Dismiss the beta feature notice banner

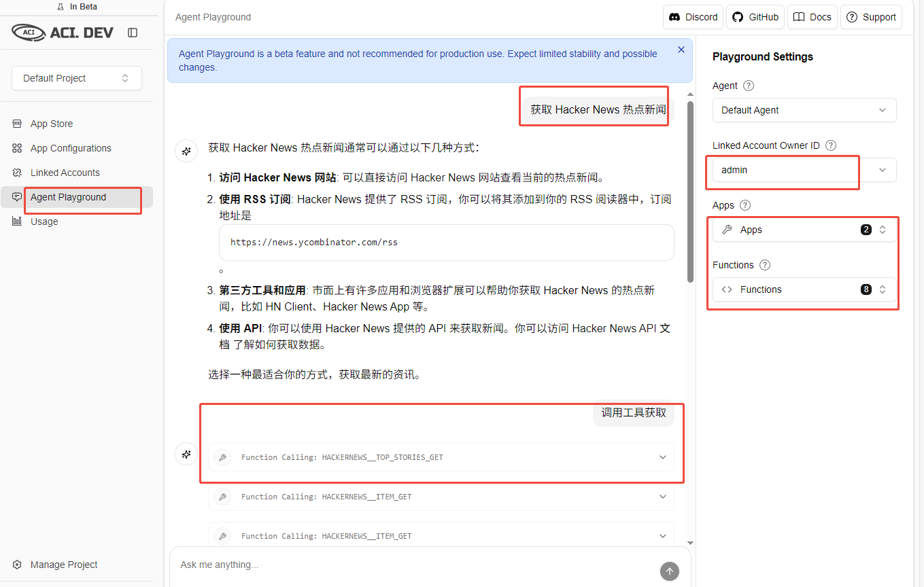[681, 50]
